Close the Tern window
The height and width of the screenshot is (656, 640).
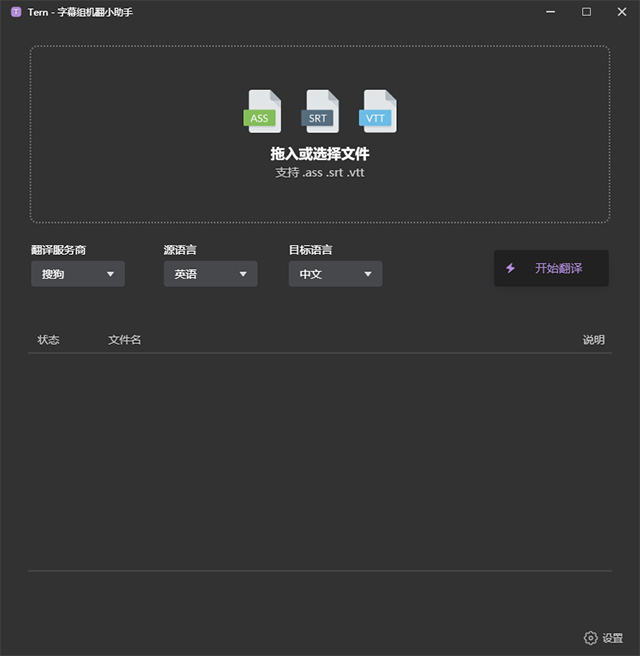pos(622,12)
